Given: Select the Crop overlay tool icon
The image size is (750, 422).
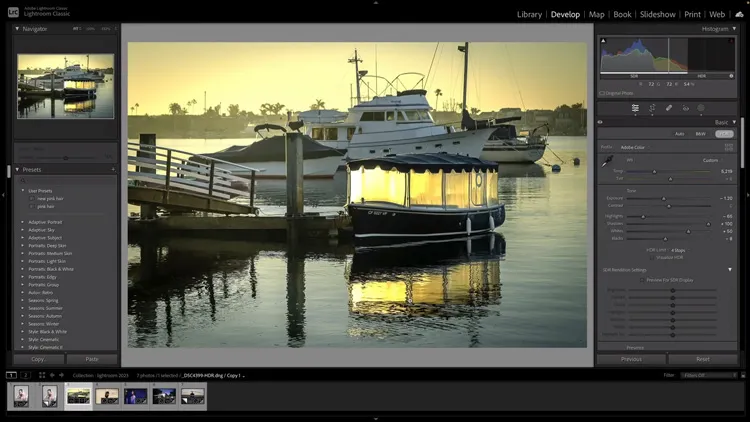Looking at the screenshot, I should point(652,108).
